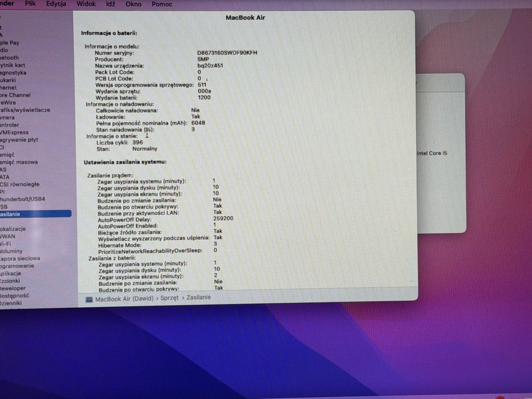This screenshot has height=399, width=532.
Task: Click the capacity value 6048
Action: click(198, 123)
